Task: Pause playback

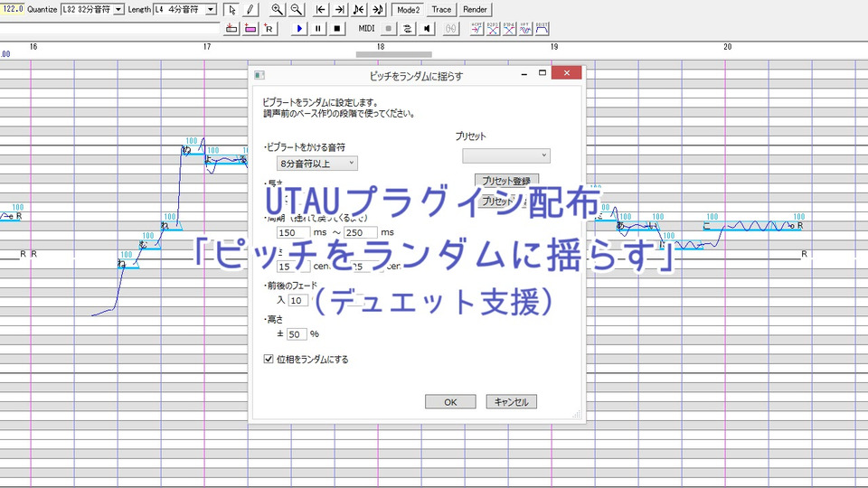Action: click(317, 28)
